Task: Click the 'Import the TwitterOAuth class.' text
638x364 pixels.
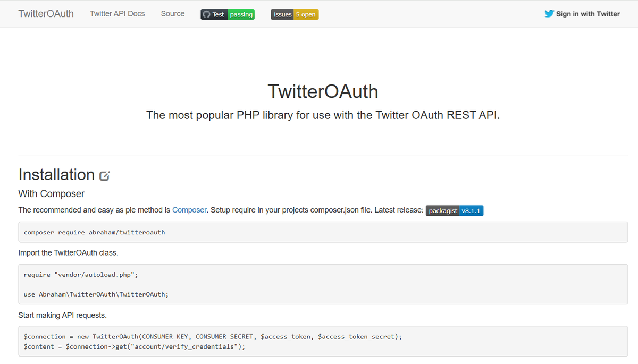Action: [68, 252]
